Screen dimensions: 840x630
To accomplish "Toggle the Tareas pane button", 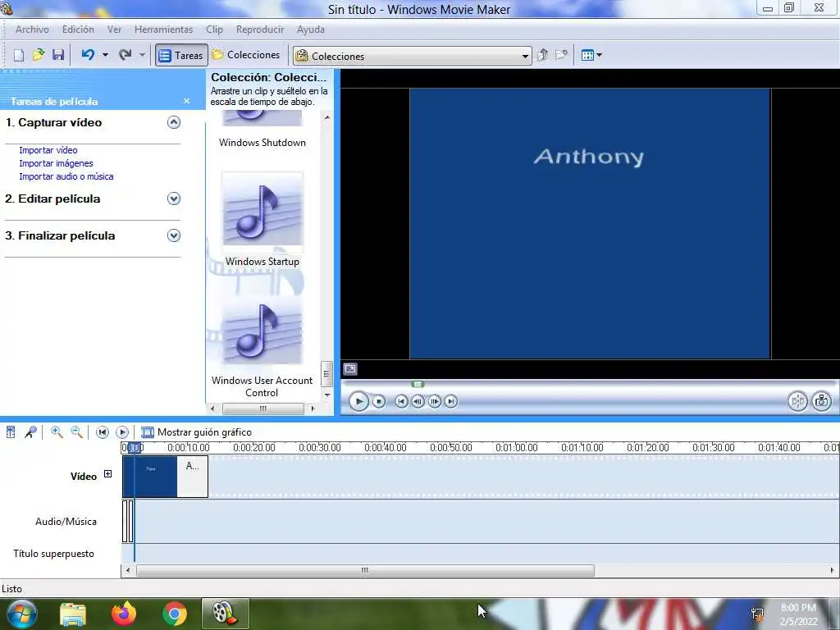I will [x=181, y=55].
